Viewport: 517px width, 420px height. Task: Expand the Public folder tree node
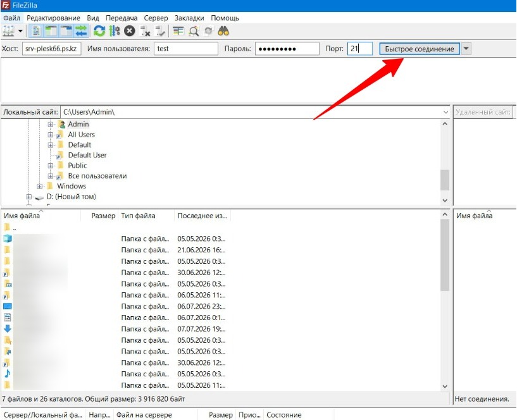coord(51,166)
